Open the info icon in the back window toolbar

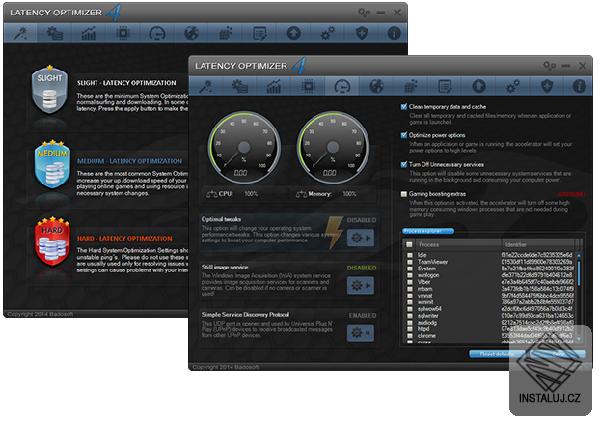click(394, 33)
